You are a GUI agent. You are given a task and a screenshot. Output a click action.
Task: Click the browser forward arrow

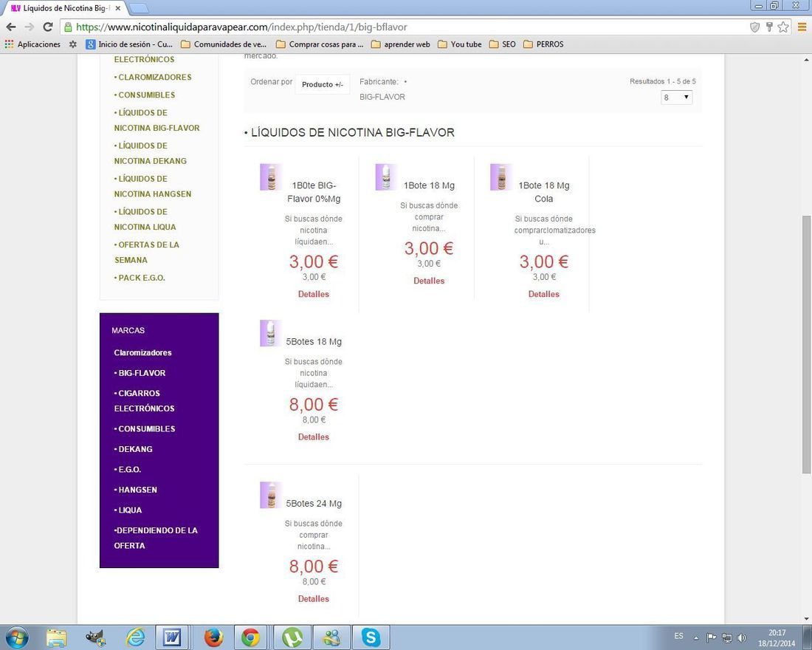click(x=29, y=27)
